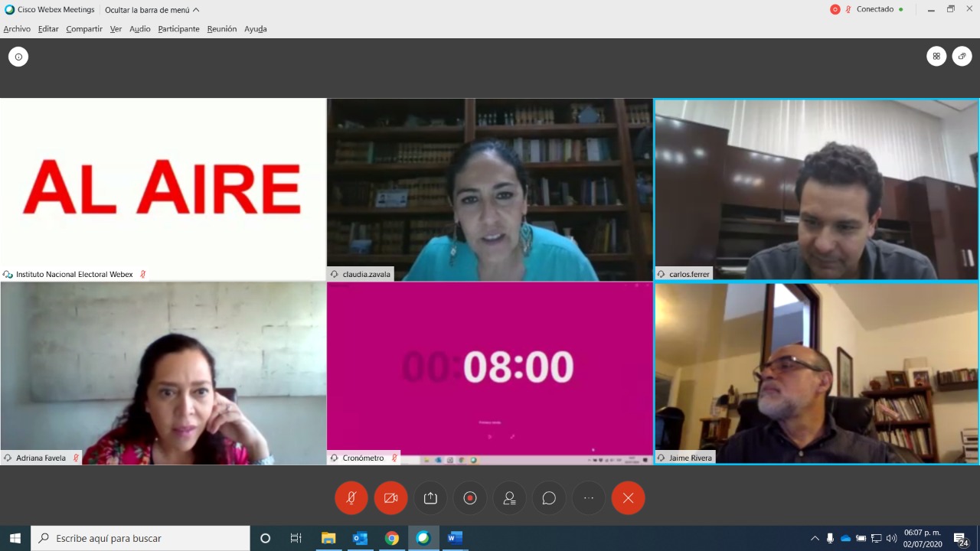
Task: Open the chat panel
Action: (x=549, y=498)
